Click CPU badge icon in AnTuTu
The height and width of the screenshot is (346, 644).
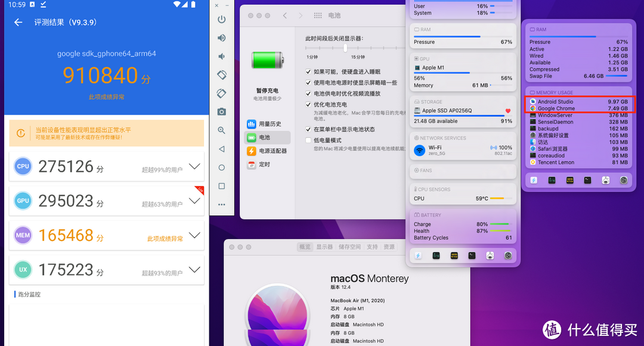(x=23, y=166)
